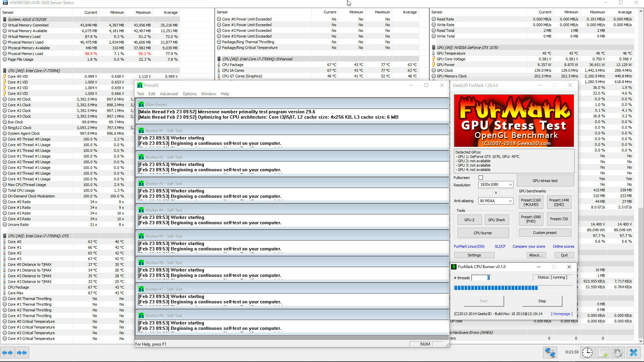Click the System ASUS G752VSK group icon

[5, 19]
